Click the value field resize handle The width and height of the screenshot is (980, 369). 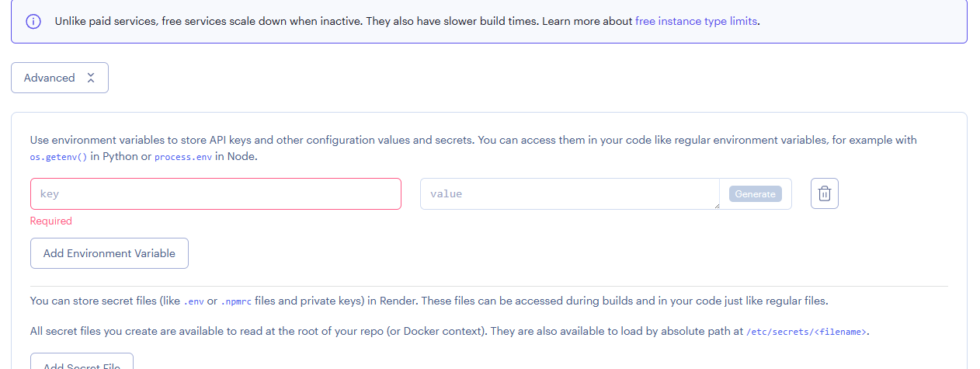tap(716, 206)
